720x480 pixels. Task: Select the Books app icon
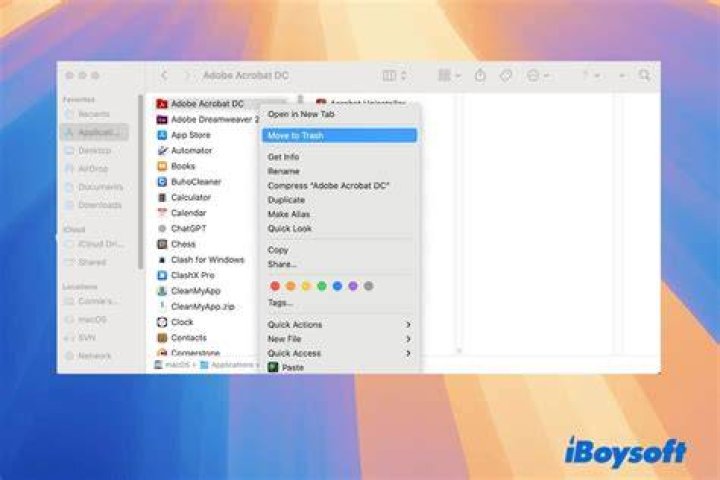(162, 166)
